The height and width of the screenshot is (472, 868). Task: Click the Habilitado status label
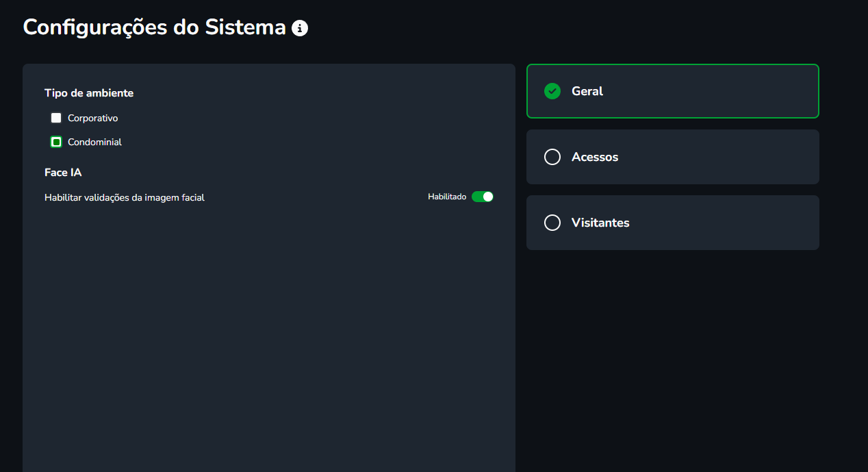(x=447, y=197)
